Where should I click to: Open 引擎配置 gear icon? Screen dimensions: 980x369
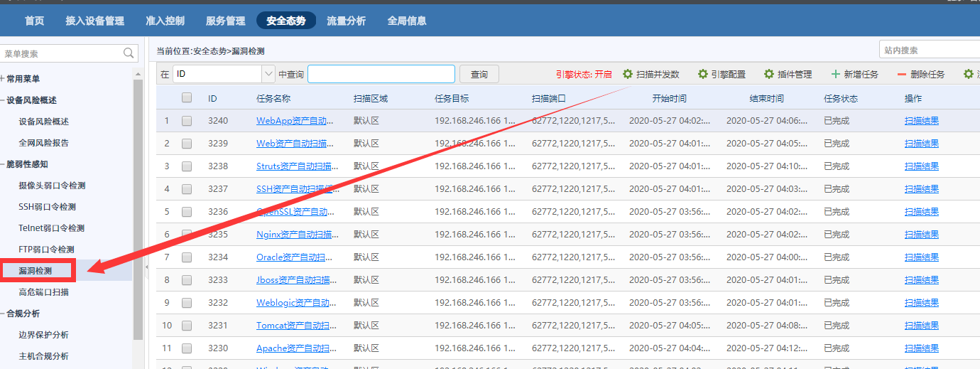point(702,74)
